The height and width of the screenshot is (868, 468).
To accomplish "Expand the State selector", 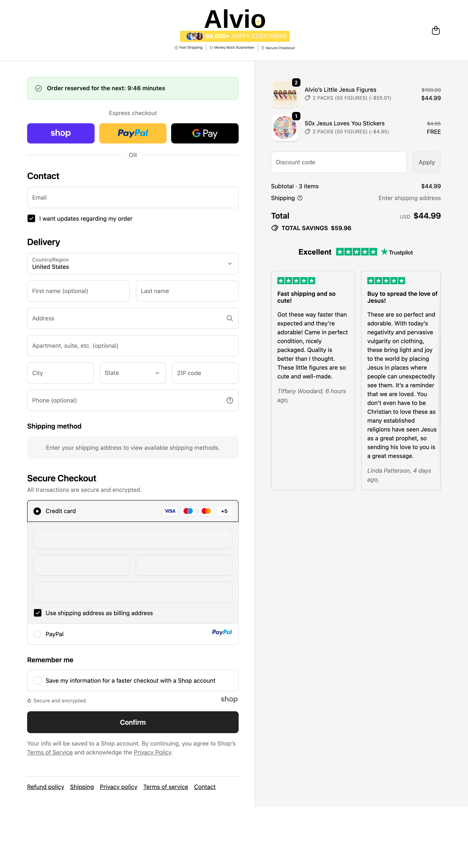I will click(133, 373).
